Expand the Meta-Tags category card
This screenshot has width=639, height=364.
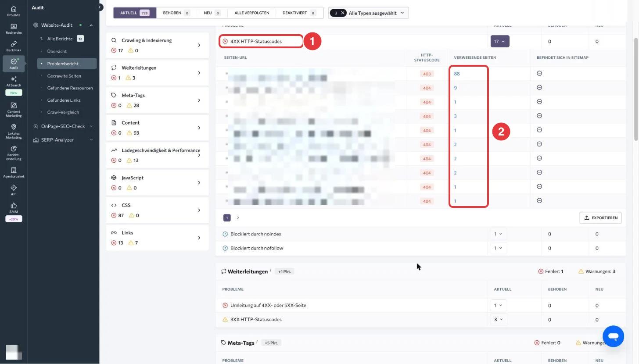click(157, 100)
